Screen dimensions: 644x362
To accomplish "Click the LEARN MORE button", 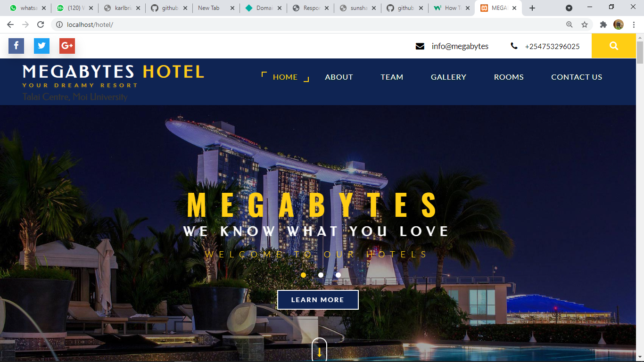I will [318, 300].
